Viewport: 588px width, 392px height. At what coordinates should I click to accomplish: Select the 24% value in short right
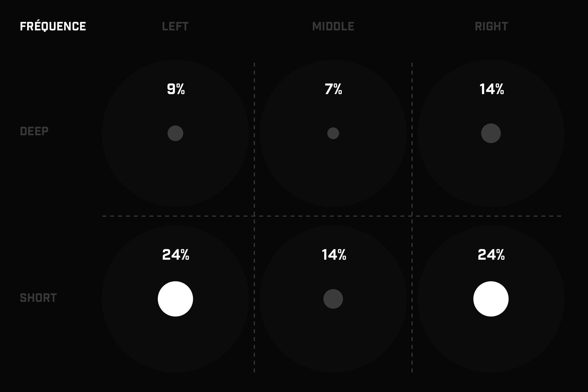(x=491, y=255)
